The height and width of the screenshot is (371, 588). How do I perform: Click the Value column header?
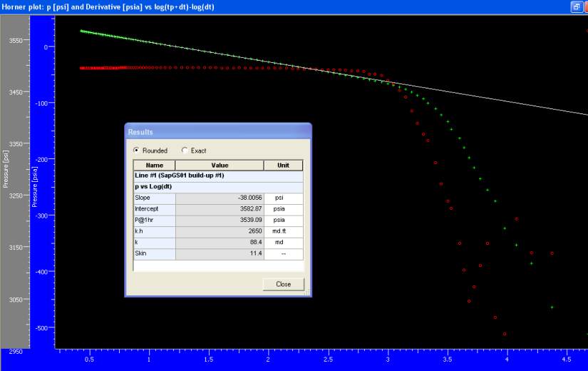click(220, 165)
